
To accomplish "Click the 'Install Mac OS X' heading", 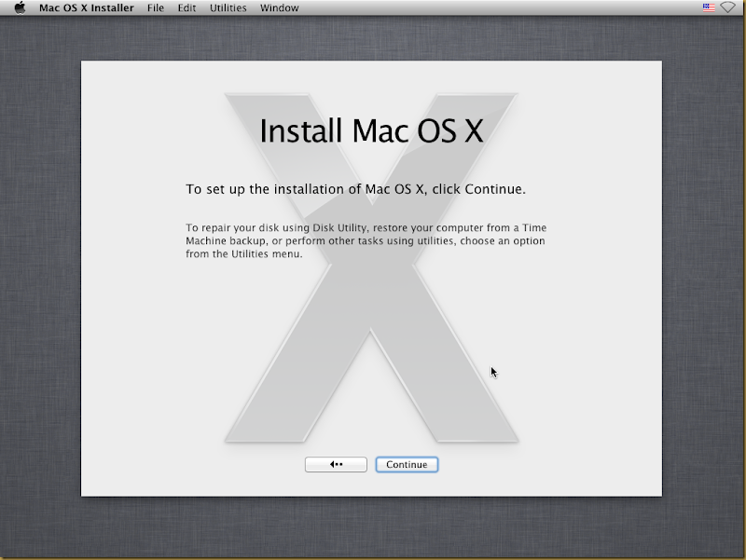I will tap(371, 130).
